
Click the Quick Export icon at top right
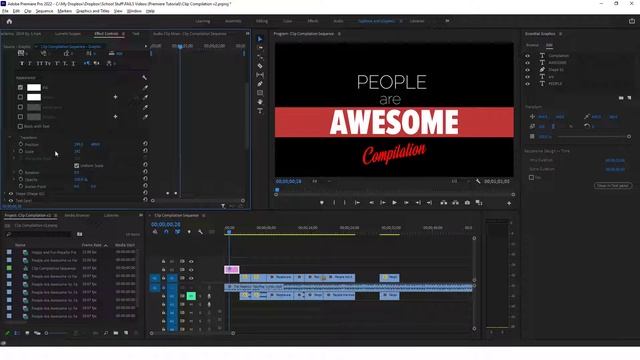(631, 21)
